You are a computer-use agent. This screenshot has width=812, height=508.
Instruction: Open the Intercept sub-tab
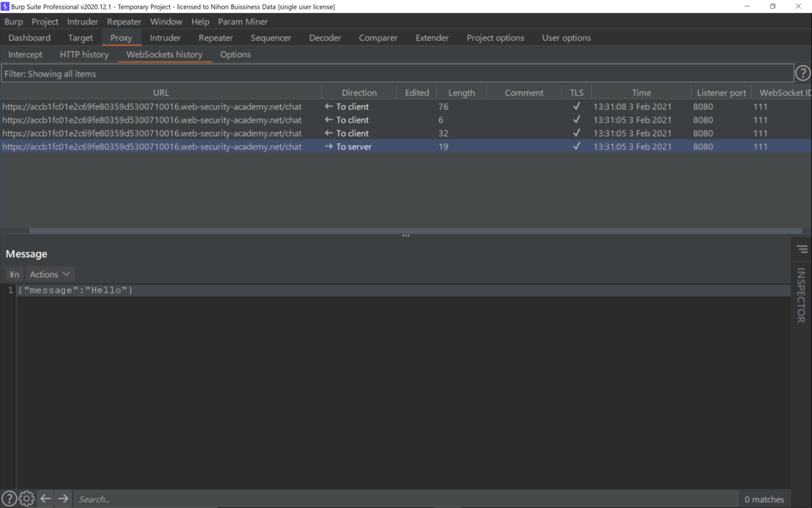tap(25, 54)
